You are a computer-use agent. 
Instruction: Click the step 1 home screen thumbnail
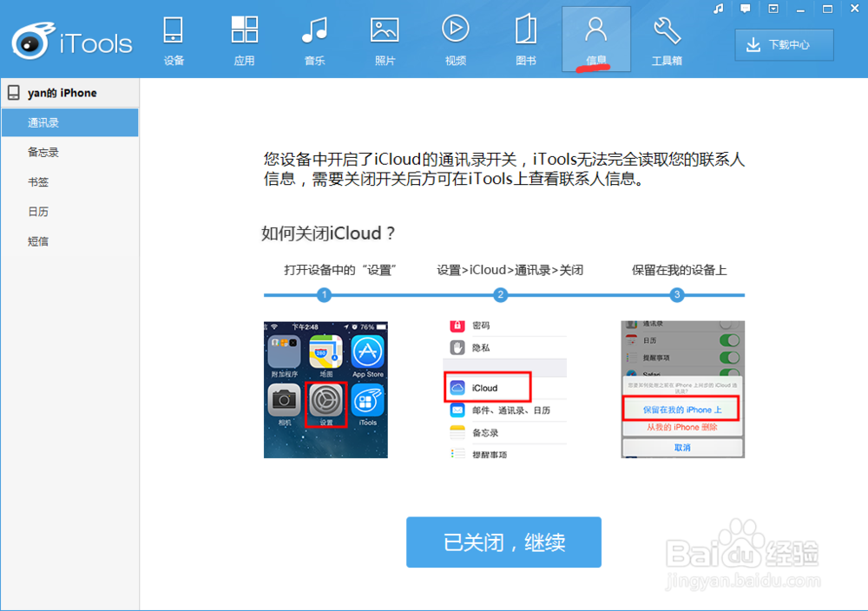pyautogui.click(x=325, y=390)
